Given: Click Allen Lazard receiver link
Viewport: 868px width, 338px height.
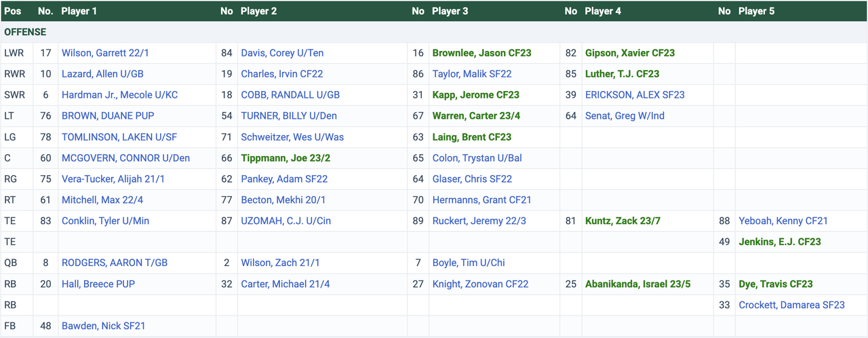Looking at the screenshot, I should (x=102, y=74).
